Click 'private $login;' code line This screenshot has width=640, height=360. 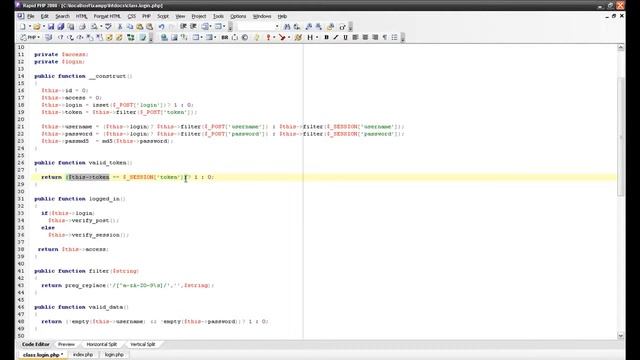click(60, 62)
